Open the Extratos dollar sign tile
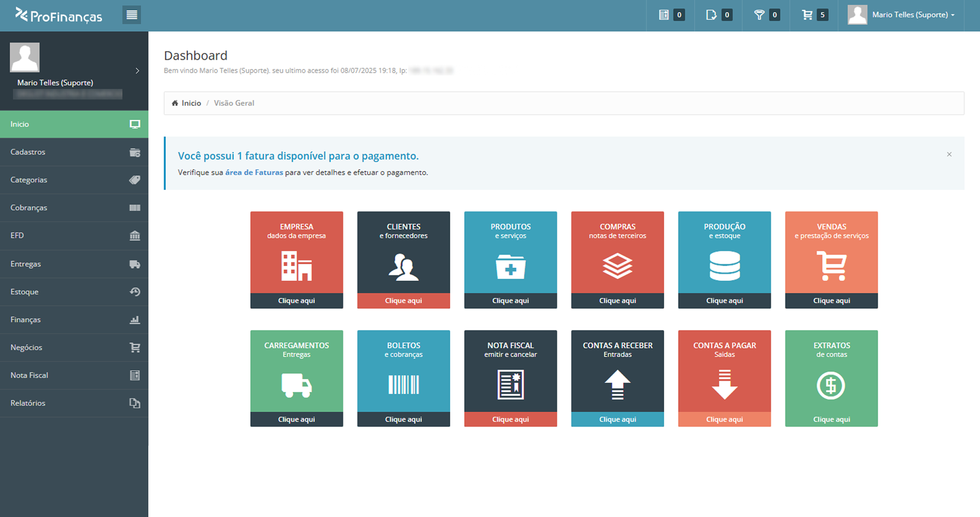The width and height of the screenshot is (980, 517). tap(831, 384)
